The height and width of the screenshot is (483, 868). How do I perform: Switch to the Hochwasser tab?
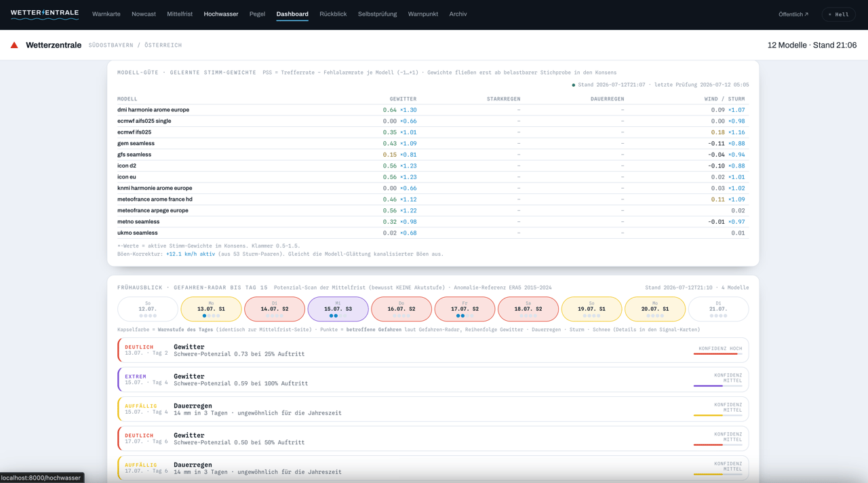pyautogui.click(x=221, y=14)
